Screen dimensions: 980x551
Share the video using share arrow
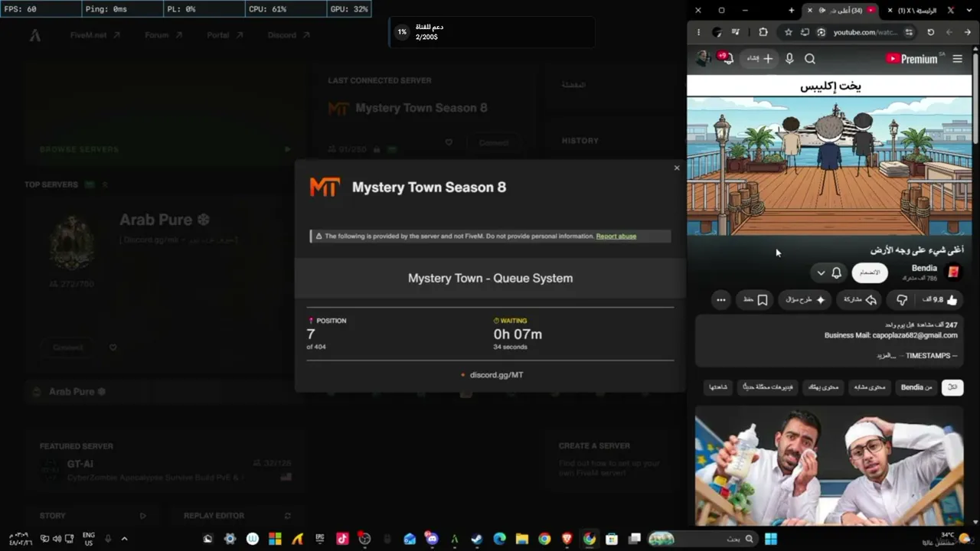(860, 300)
